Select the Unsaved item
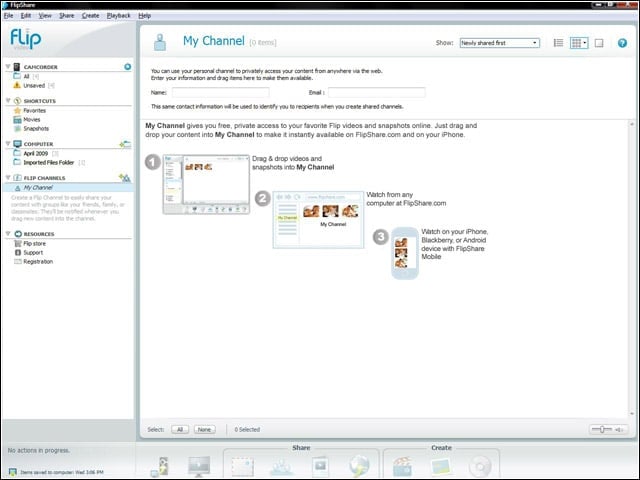This screenshot has width=640, height=480. click(34, 85)
